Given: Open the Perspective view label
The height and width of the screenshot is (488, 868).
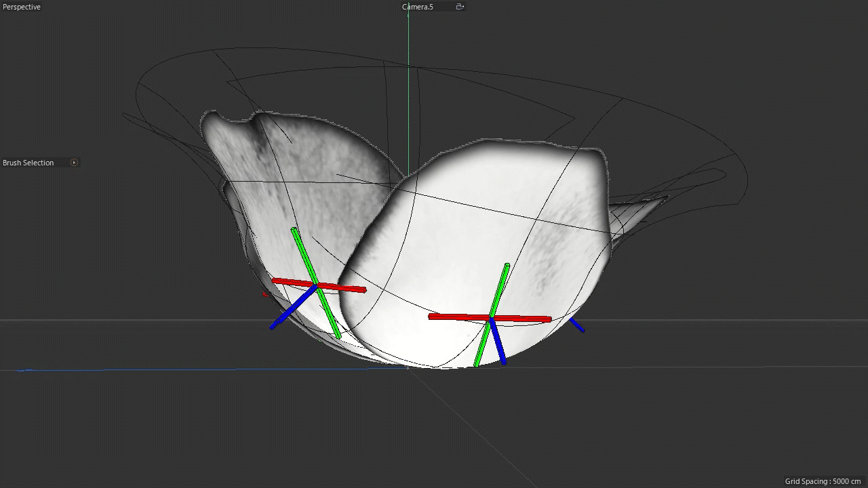Looking at the screenshot, I should tap(22, 7).
